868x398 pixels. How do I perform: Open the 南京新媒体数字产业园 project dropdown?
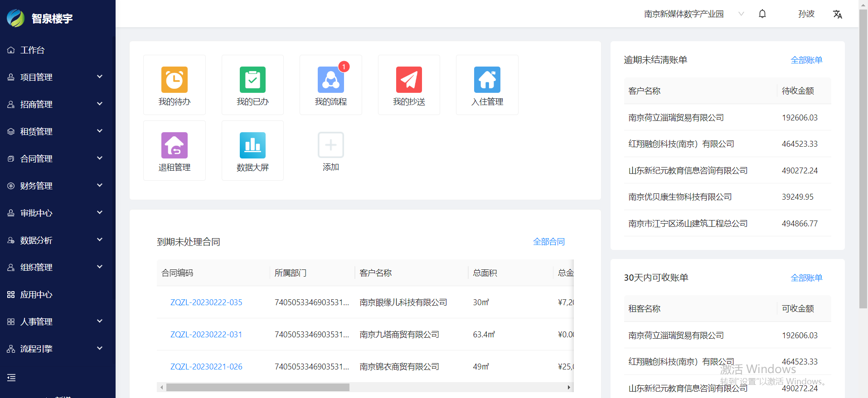pyautogui.click(x=694, y=14)
